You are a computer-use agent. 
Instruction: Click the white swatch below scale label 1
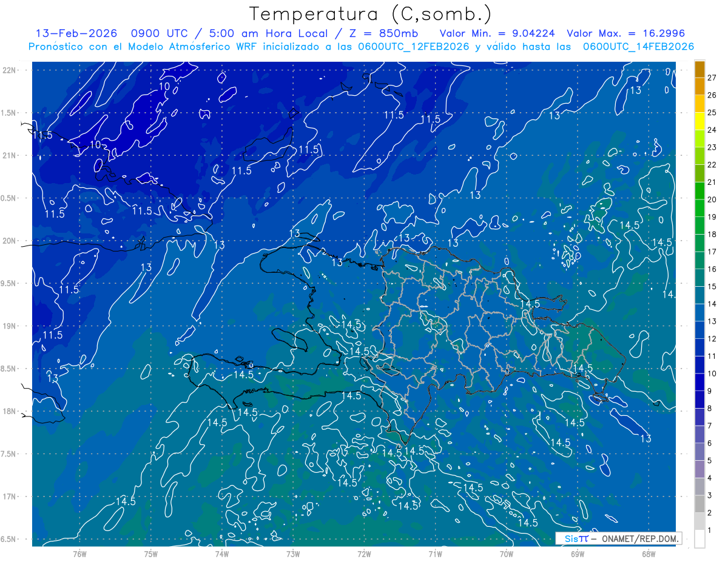coord(699,539)
